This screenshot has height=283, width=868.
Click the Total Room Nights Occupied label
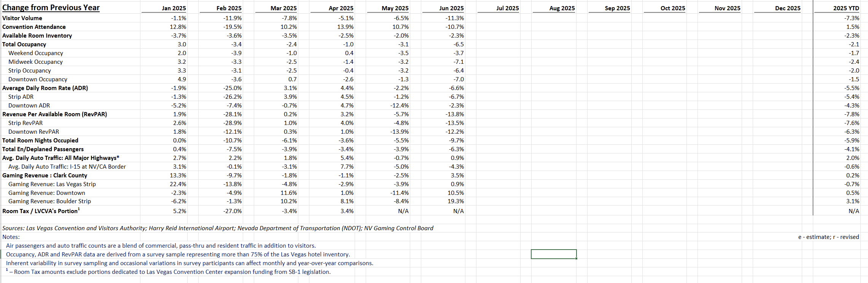[x=40, y=140]
